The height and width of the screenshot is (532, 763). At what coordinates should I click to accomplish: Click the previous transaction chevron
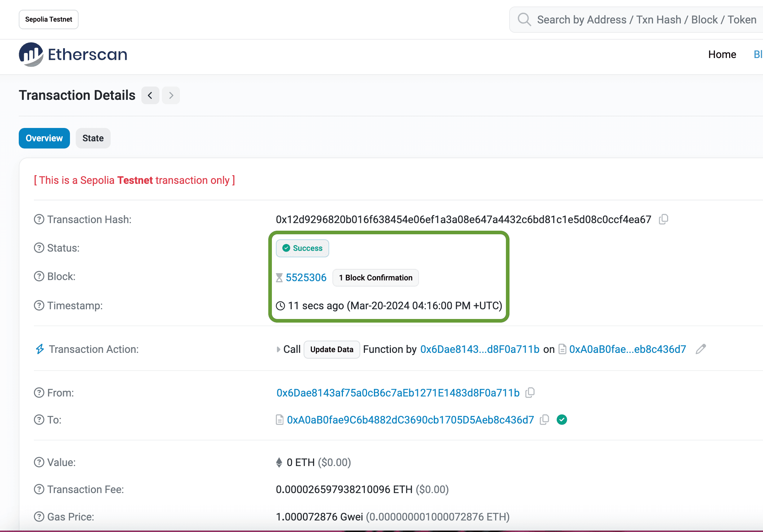coord(150,95)
